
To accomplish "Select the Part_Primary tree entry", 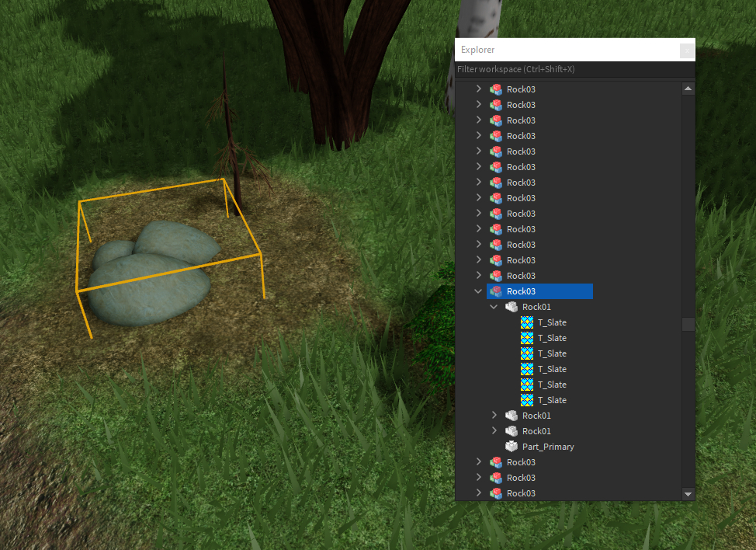I will pyautogui.click(x=547, y=447).
